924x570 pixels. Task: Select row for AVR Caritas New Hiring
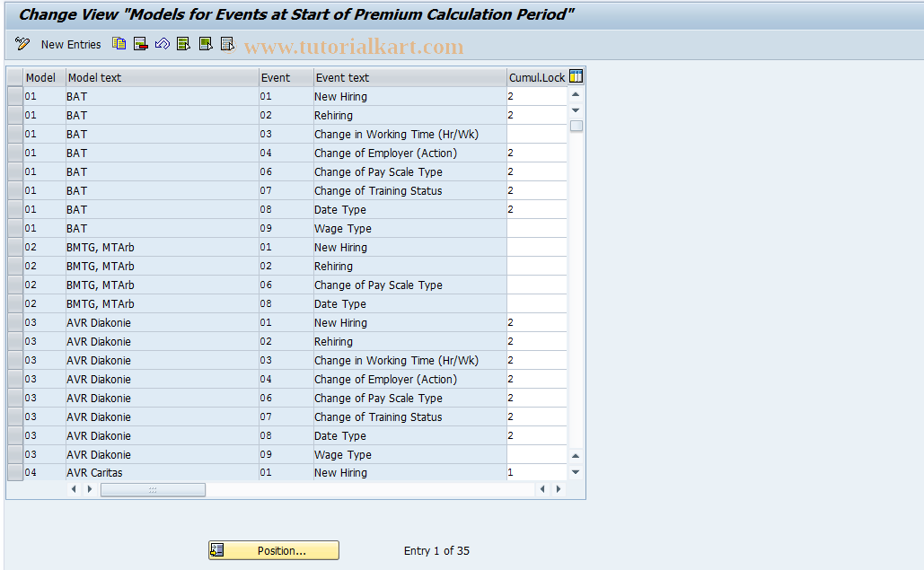(x=14, y=472)
